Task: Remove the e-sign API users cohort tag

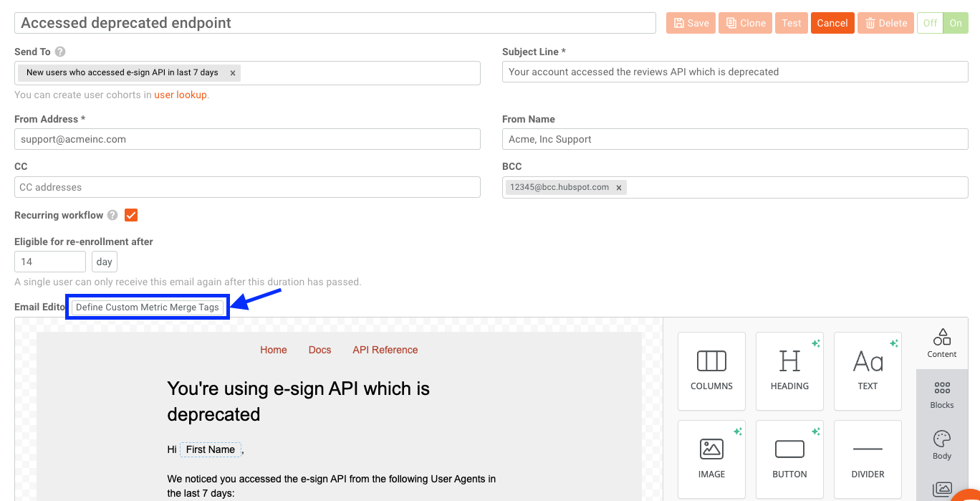Action: pyautogui.click(x=233, y=73)
